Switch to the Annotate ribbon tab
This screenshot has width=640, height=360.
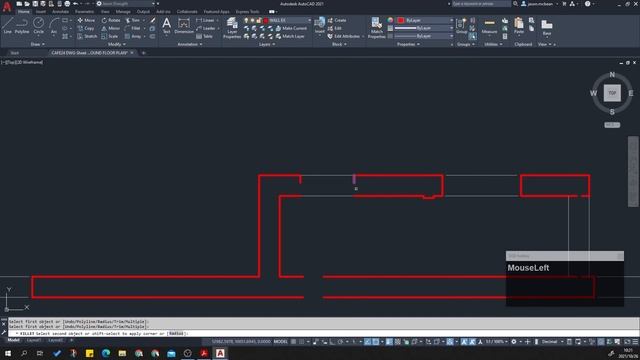60,12
